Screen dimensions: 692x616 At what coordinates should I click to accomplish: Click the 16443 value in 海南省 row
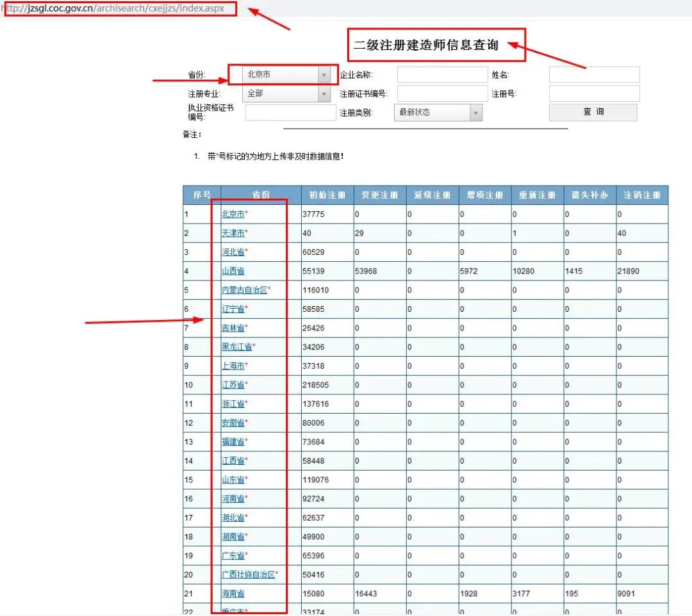pos(366,594)
